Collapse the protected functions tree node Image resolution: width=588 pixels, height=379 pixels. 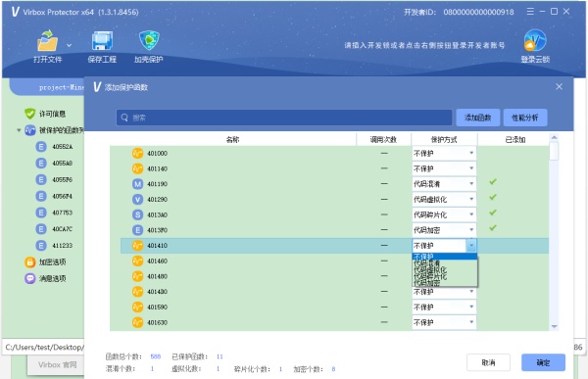click(19, 130)
